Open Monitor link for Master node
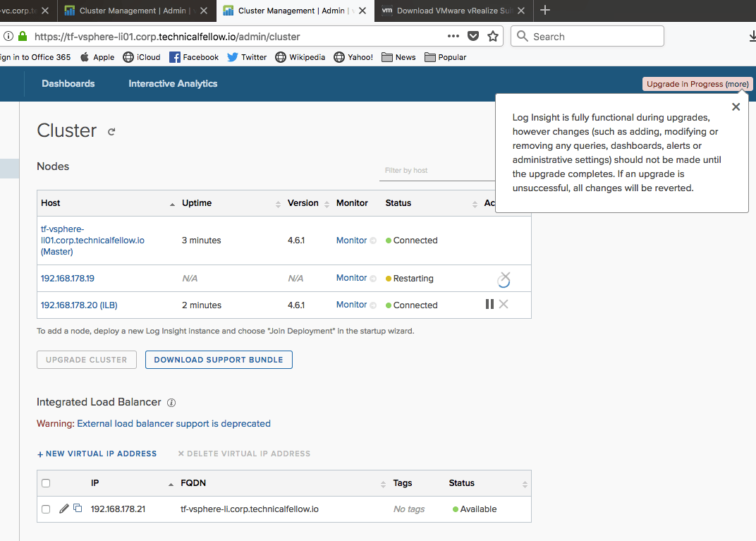The width and height of the screenshot is (756, 541). click(351, 240)
